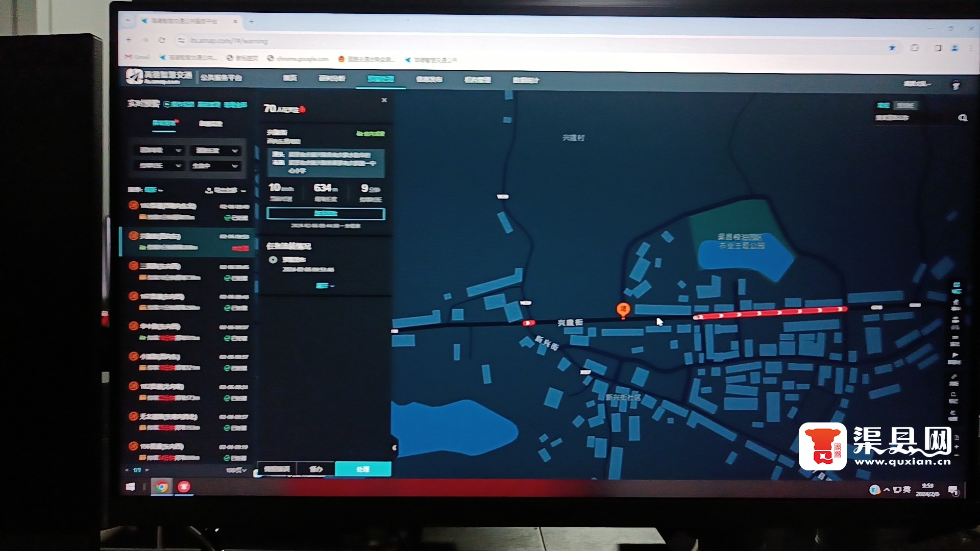Go to previous page in alert list pagination
980x551 pixels.
[127, 470]
